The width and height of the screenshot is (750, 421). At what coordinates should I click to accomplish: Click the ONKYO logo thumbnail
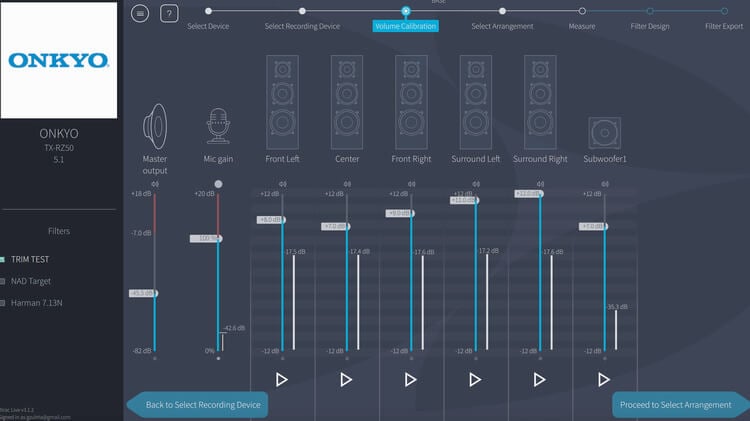click(x=59, y=60)
